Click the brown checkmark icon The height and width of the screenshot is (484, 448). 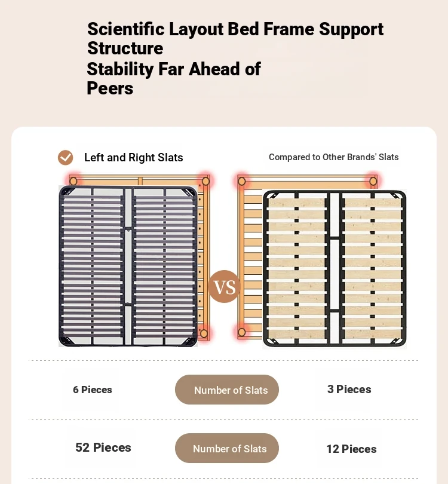[x=66, y=157]
